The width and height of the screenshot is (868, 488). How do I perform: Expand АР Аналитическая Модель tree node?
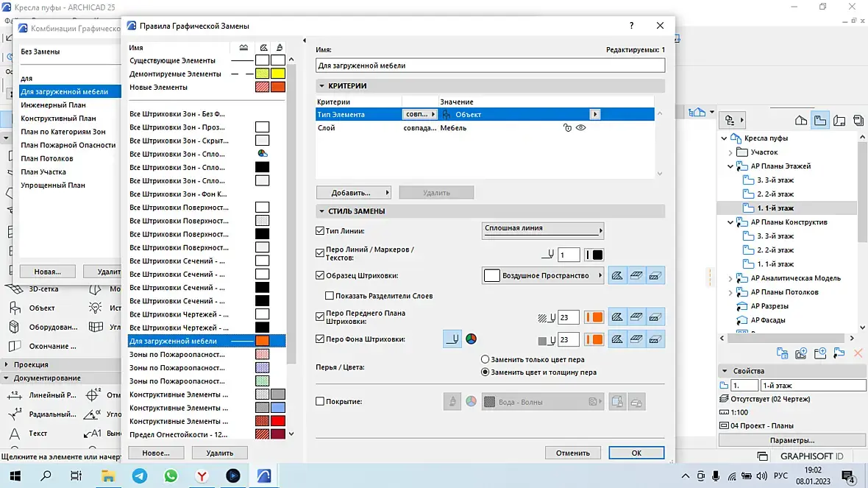click(730, 278)
